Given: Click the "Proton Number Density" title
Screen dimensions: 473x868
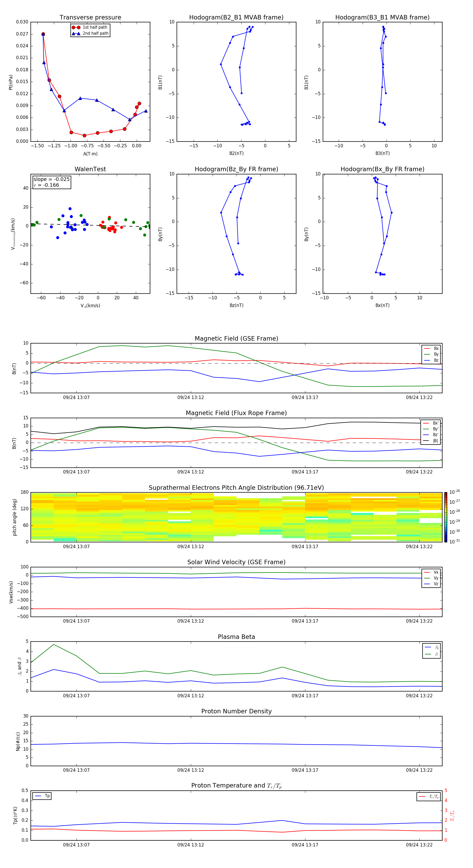Looking at the screenshot, I should pos(236,711).
